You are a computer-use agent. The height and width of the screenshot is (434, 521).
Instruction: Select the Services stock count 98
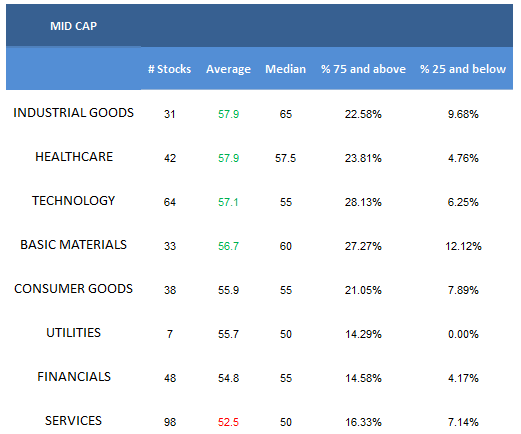(x=170, y=422)
